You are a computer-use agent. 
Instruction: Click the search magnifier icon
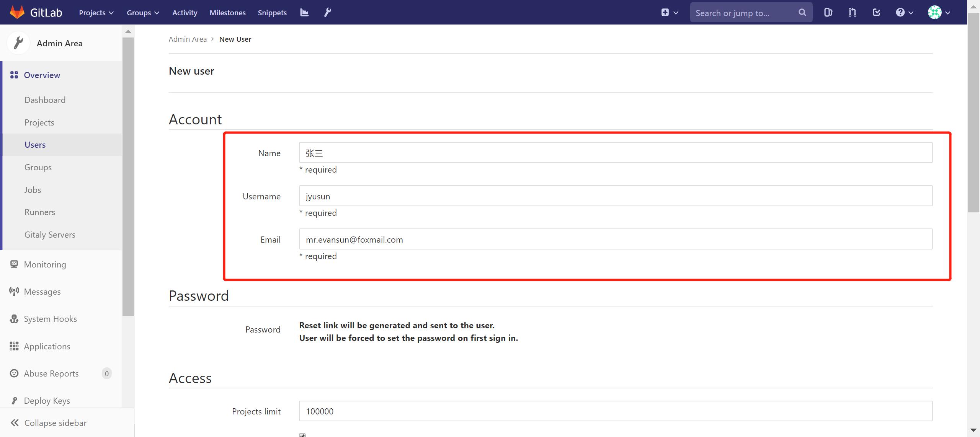[802, 13]
